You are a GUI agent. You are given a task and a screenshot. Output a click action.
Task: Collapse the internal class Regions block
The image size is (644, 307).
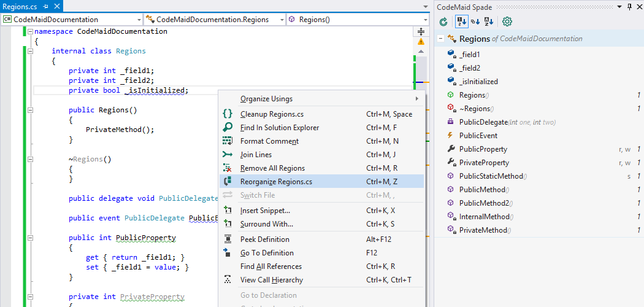tap(30, 52)
